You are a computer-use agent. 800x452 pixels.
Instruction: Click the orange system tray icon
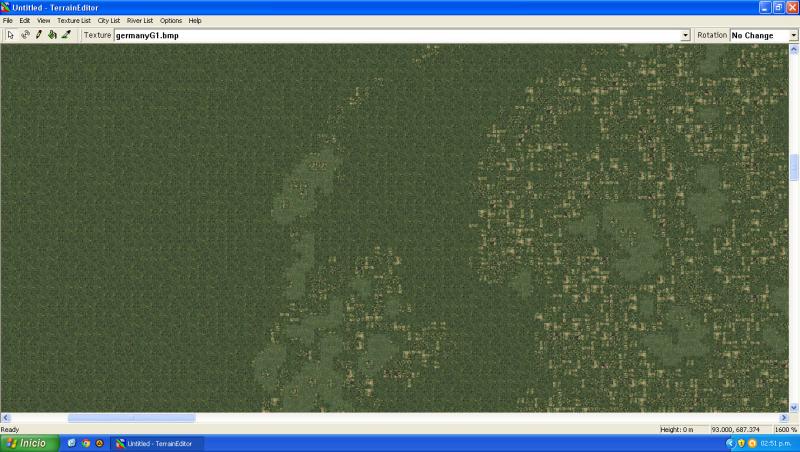752,443
